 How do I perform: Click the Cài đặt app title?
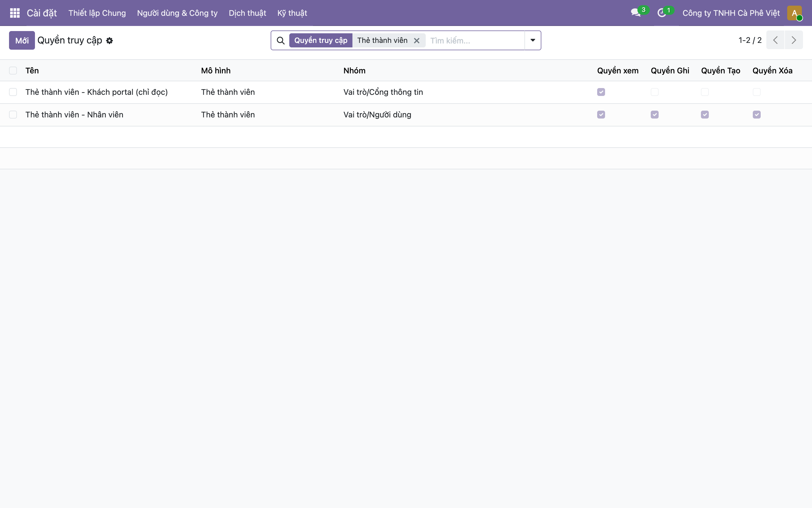point(42,13)
